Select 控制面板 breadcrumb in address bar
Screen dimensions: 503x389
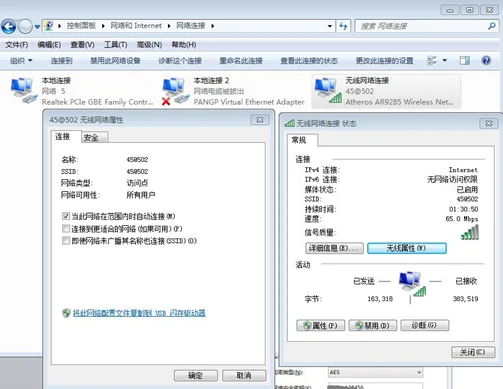coord(81,26)
